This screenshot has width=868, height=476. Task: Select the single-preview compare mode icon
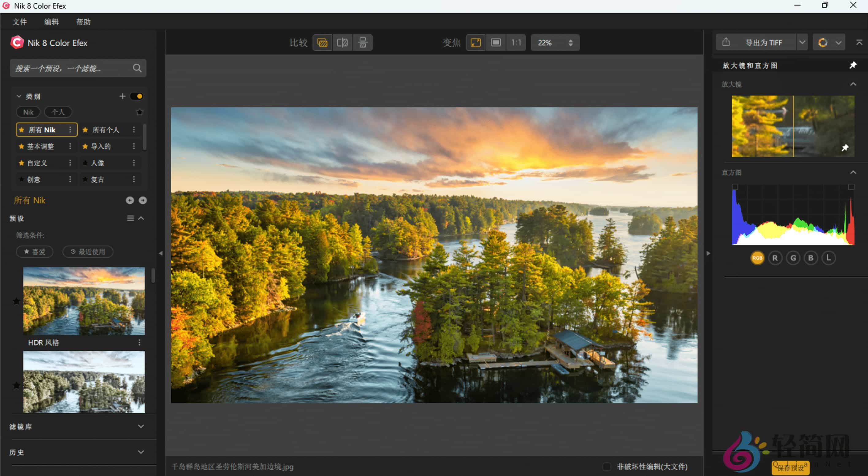coord(322,42)
